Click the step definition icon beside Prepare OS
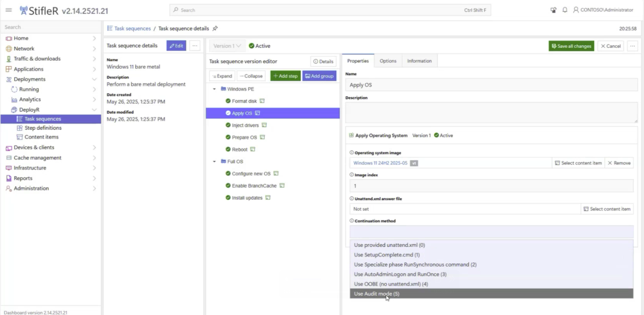 point(262,137)
